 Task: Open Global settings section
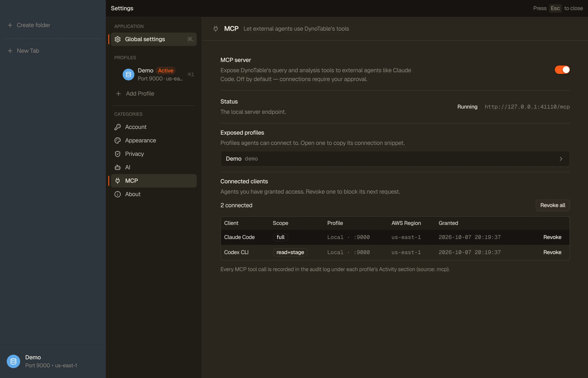click(x=154, y=39)
